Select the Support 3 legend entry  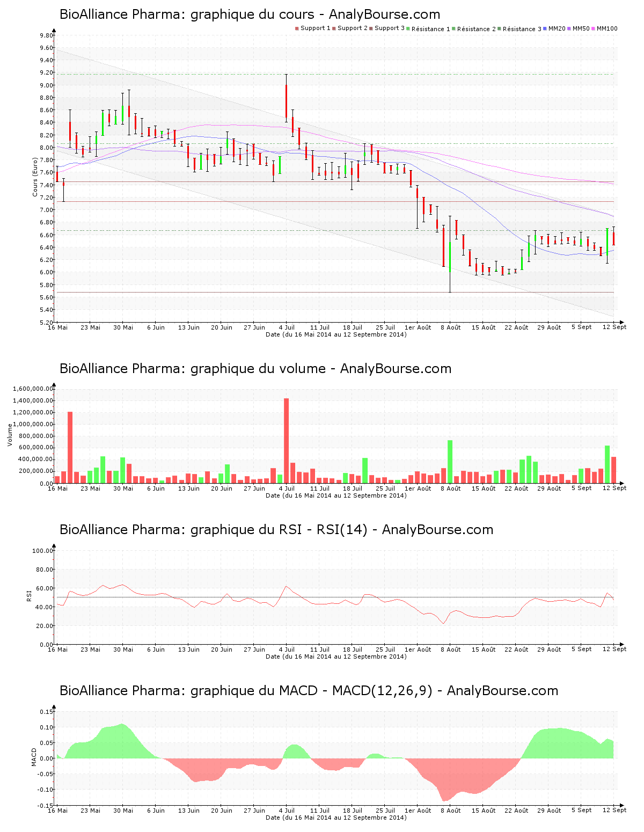[x=387, y=28]
